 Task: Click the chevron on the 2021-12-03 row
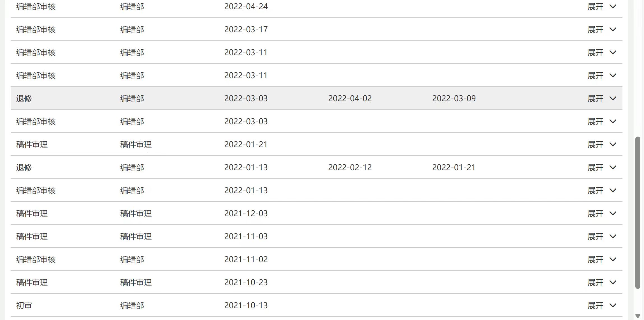(613, 213)
